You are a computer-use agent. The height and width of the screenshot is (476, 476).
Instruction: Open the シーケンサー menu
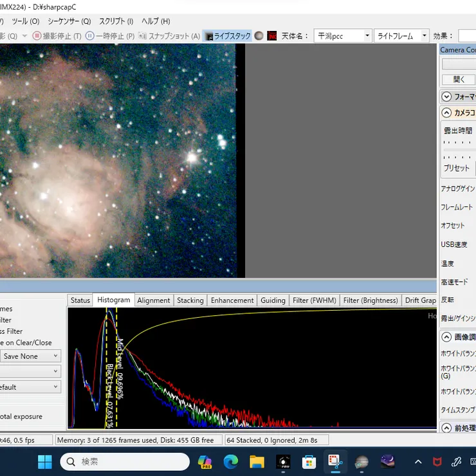coord(69,21)
